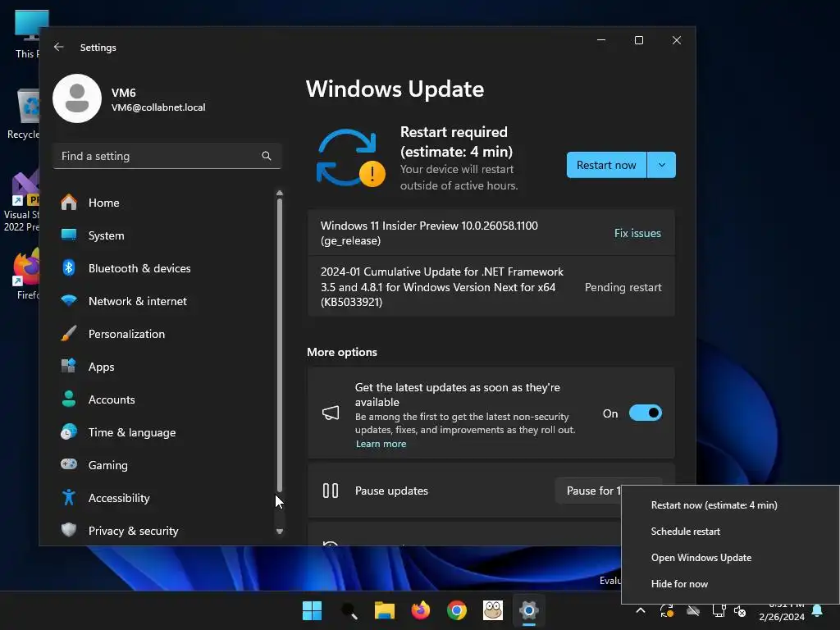
Task: Open taskbar Search
Action: pyautogui.click(x=349, y=610)
